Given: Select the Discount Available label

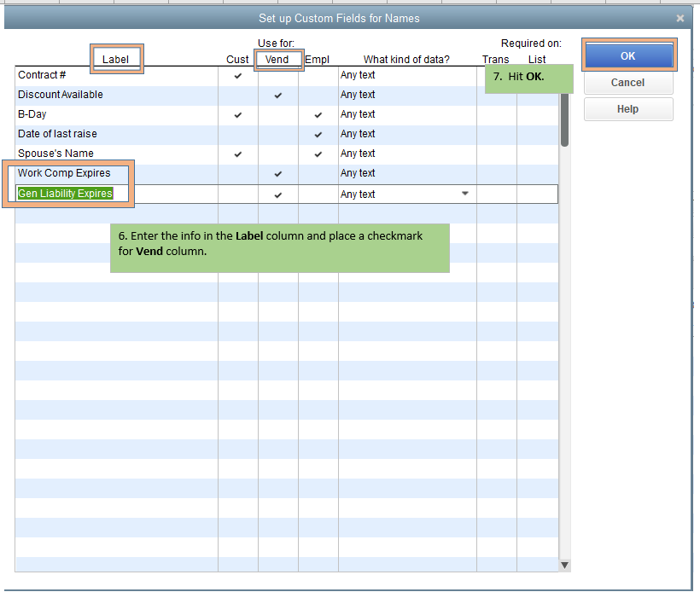Looking at the screenshot, I should pyautogui.click(x=61, y=95).
